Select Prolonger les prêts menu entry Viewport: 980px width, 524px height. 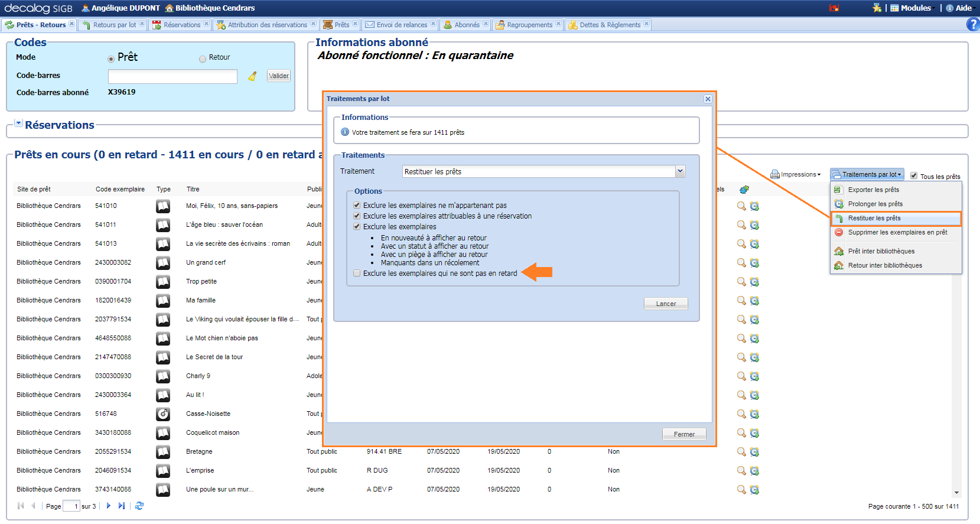(875, 204)
